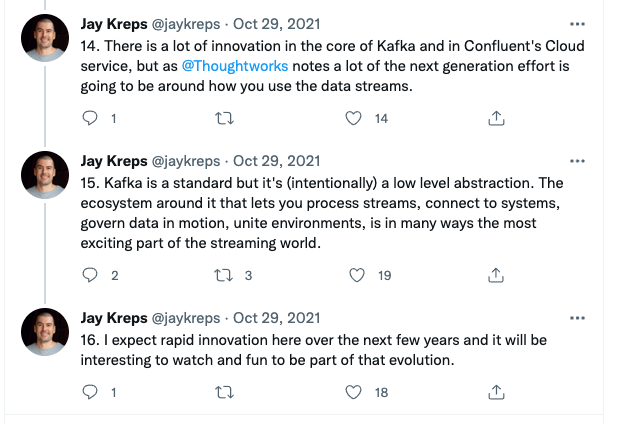The height and width of the screenshot is (424, 621).
Task: Reply to tweet 16 about rapid innovation
Action: point(90,393)
